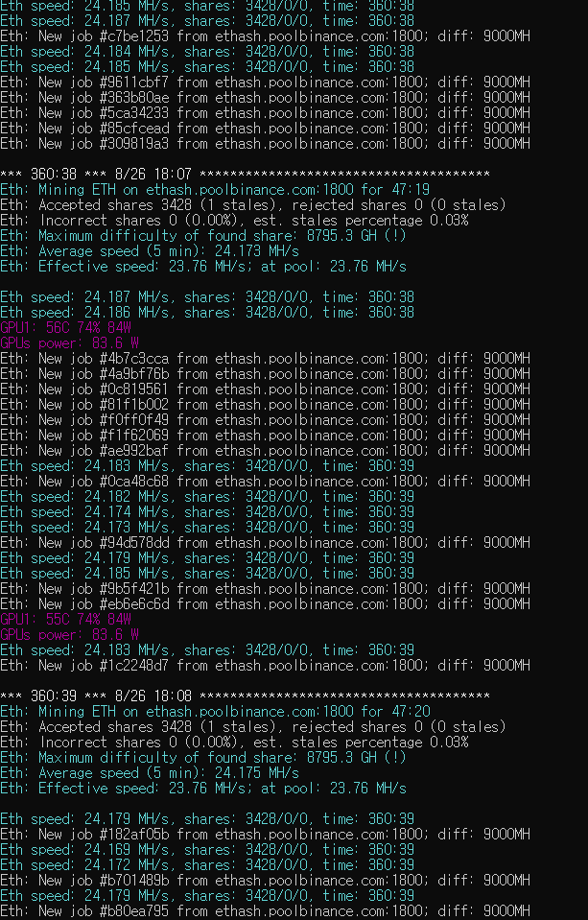Image resolution: width=588 pixels, height=920 pixels.
Task: Select the 'New job #363b80ae' line
Action: coord(266,98)
